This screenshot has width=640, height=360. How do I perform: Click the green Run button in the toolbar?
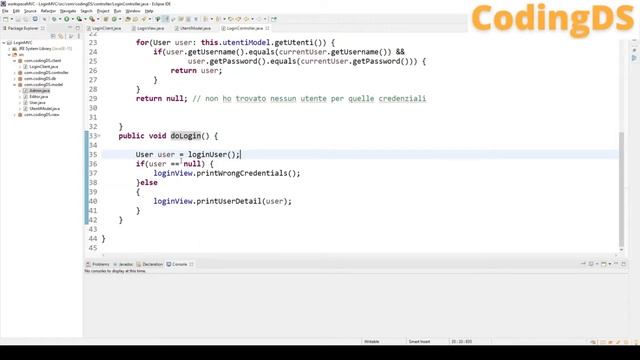(67, 19)
